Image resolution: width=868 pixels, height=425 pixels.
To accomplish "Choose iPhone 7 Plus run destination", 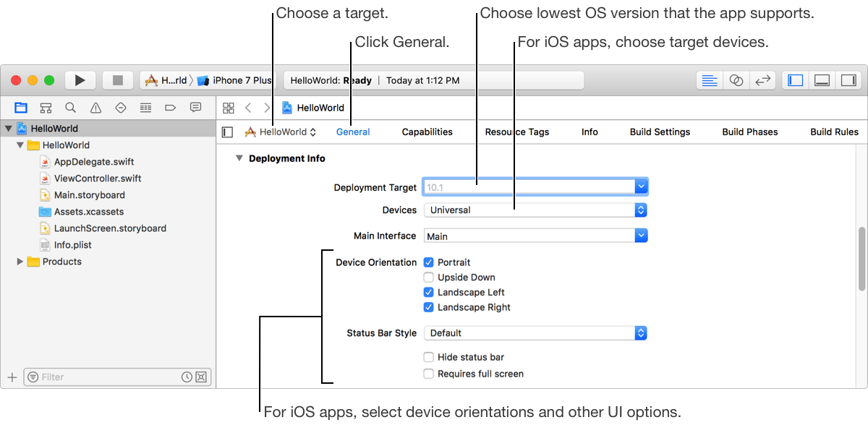I will tap(234, 80).
